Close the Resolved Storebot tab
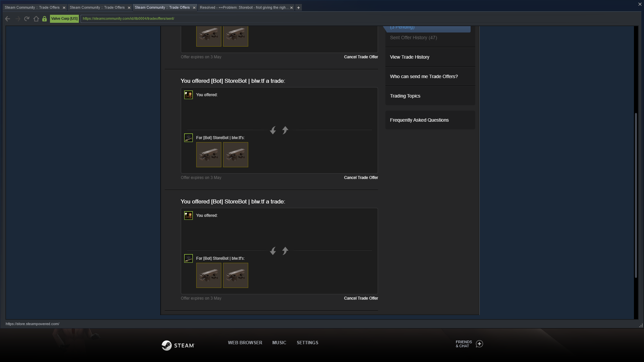Screen dimensions: 644x362 [291, 8]
